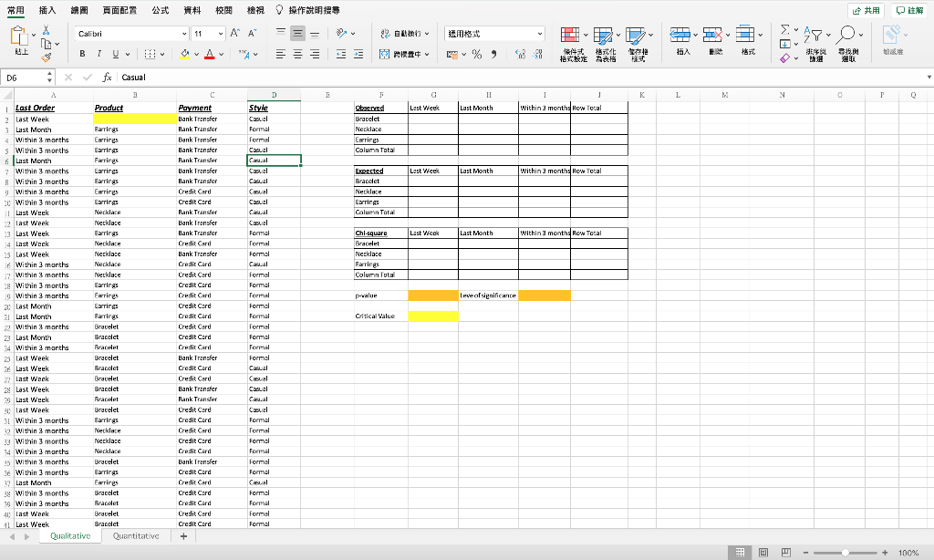The width and height of the screenshot is (934, 560).
Task: Click the Increase Font Size icon
Action: coord(235,34)
